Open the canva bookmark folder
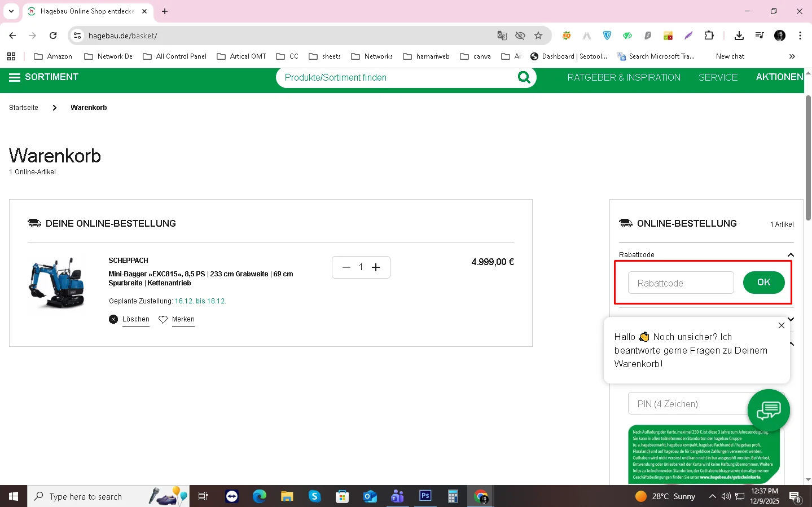Viewport: 812px width, 507px height. [476, 56]
